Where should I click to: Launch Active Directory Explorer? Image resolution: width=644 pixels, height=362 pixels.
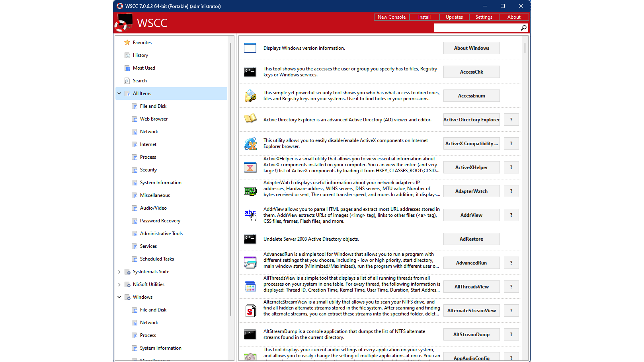[472, 120]
